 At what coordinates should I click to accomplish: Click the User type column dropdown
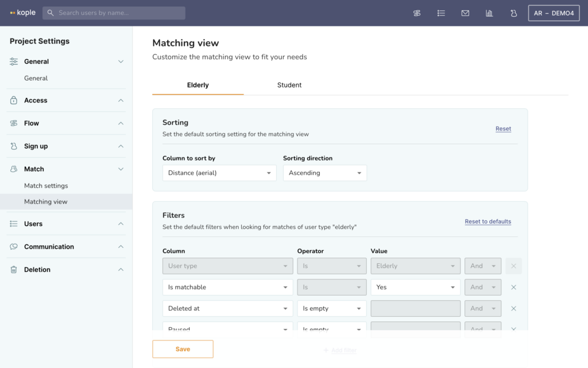227,266
